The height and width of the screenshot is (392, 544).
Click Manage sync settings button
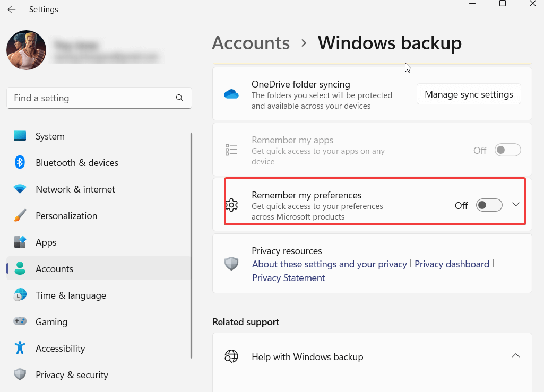click(469, 94)
